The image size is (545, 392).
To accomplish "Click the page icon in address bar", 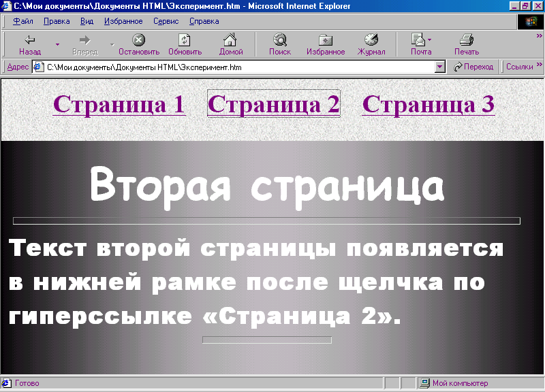I will pyautogui.click(x=38, y=67).
